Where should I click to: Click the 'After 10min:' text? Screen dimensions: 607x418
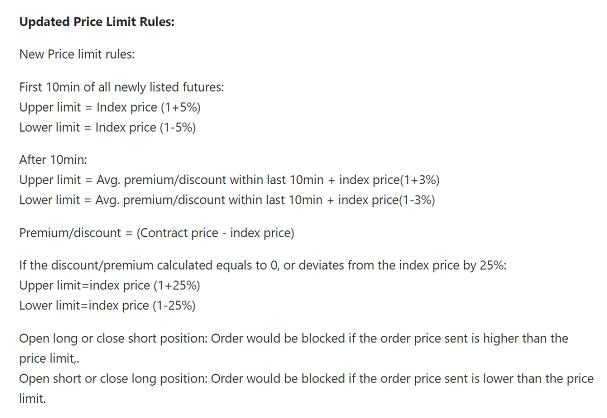(x=55, y=159)
